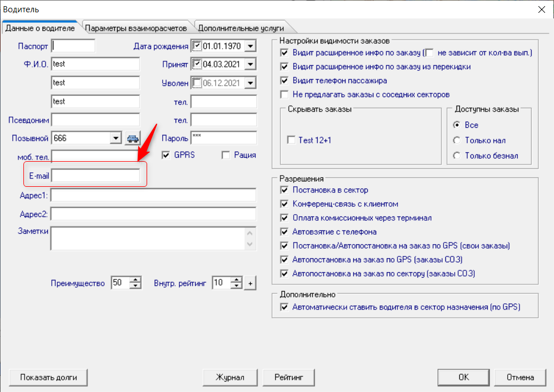Click the car icon beside Позывной

133,138
